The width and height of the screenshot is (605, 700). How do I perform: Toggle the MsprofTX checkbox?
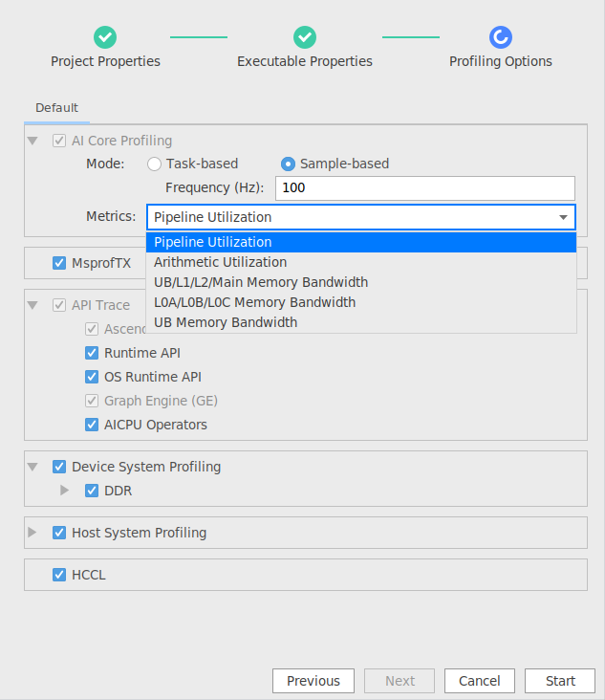pyautogui.click(x=59, y=263)
